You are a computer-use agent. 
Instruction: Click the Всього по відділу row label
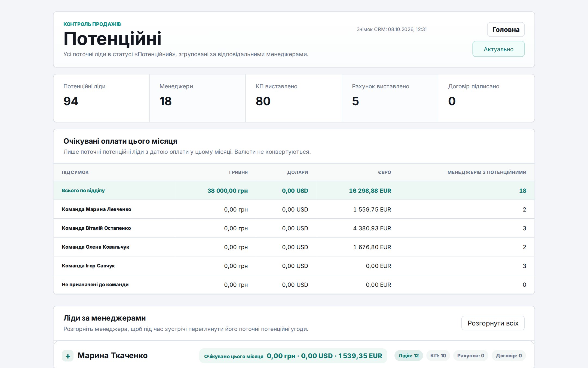(83, 190)
